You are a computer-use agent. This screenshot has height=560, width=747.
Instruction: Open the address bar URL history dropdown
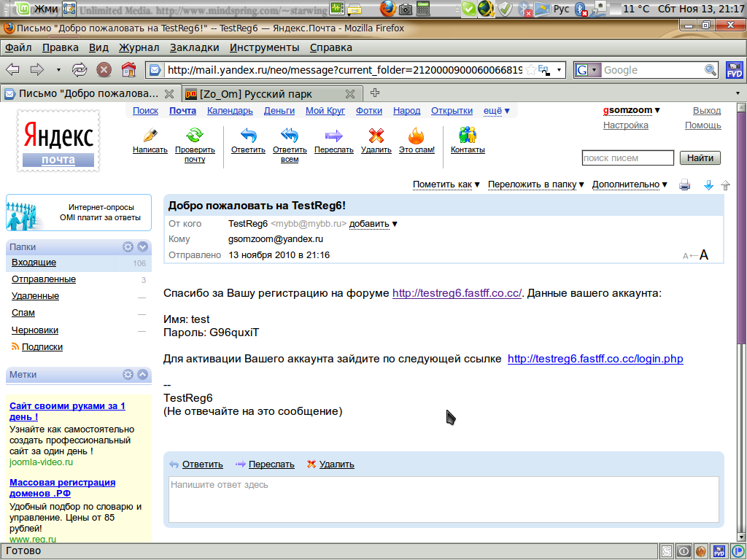click(559, 70)
